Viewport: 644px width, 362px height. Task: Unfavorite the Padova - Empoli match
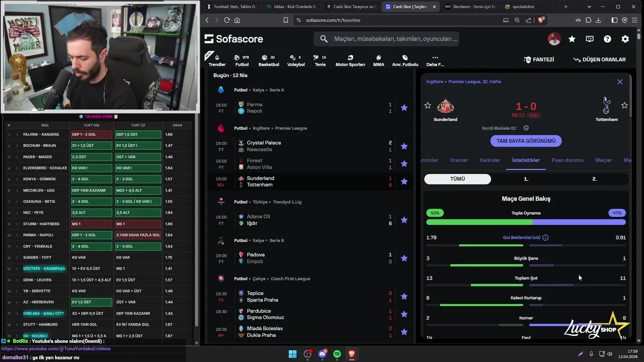point(404,258)
